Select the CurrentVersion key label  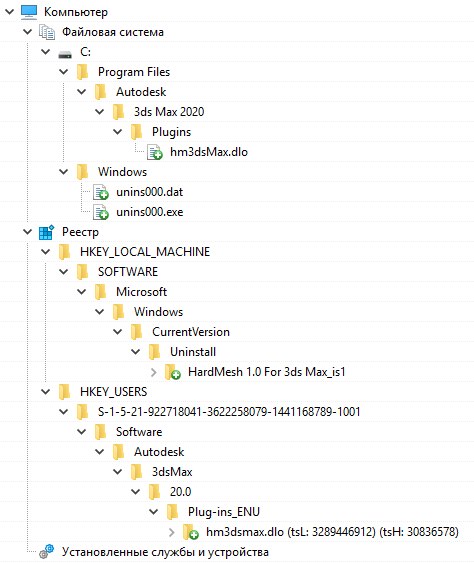click(x=191, y=332)
